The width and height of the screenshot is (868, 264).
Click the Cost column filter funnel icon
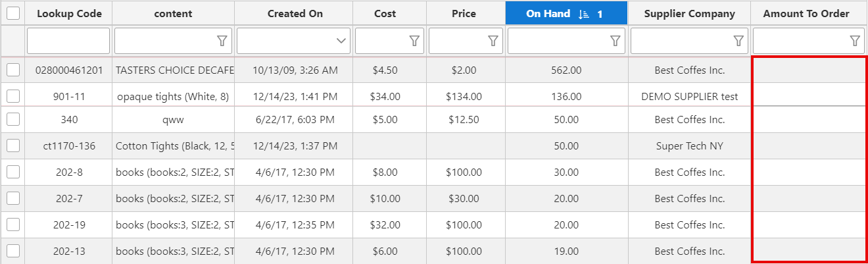pos(414,41)
